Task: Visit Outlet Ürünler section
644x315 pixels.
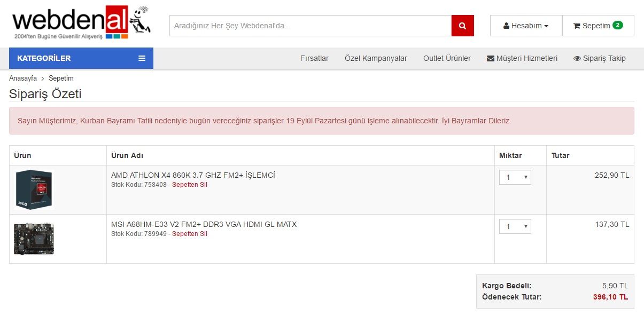Action: click(x=447, y=58)
